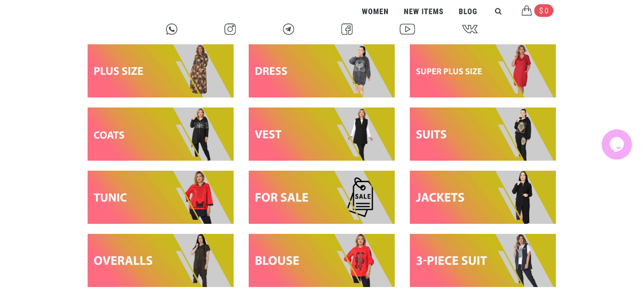Viewport: 644px width, 294px height.
Task: Click the $0 cart total badge
Action: [x=544, y=11]
